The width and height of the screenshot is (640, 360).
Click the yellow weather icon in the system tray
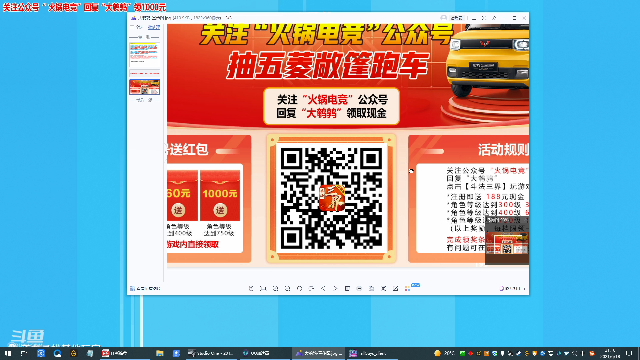(x=437, y=353)
